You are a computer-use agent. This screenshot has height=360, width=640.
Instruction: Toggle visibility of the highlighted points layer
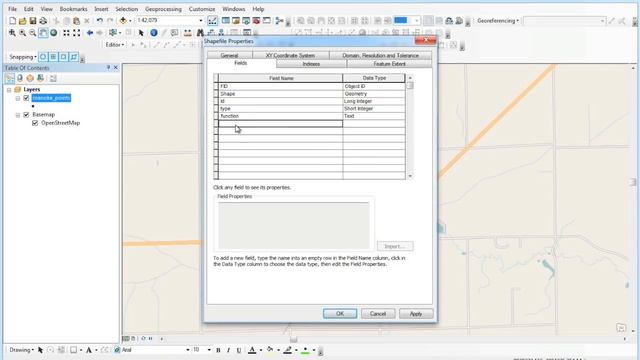coord(27,98)
